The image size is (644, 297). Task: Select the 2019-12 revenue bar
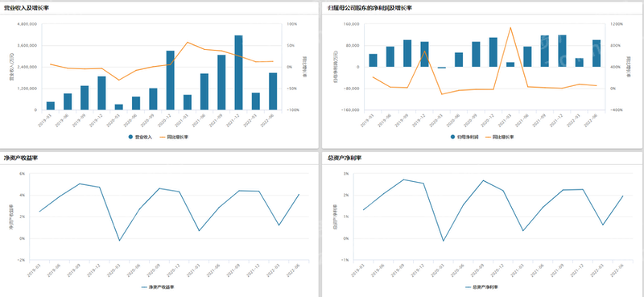101,93
